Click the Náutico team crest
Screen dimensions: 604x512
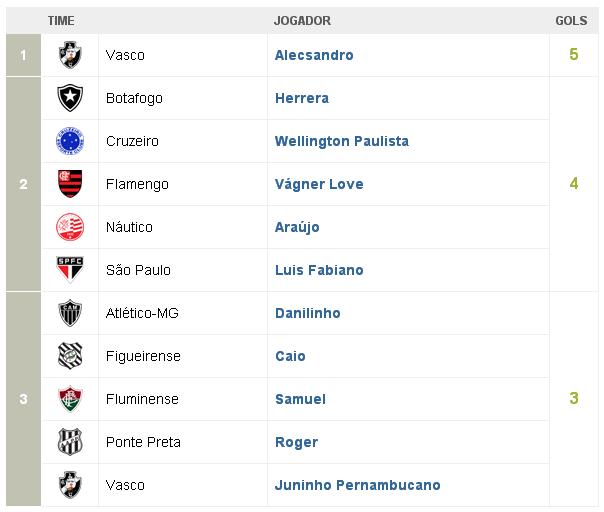[x=70, y=227]
